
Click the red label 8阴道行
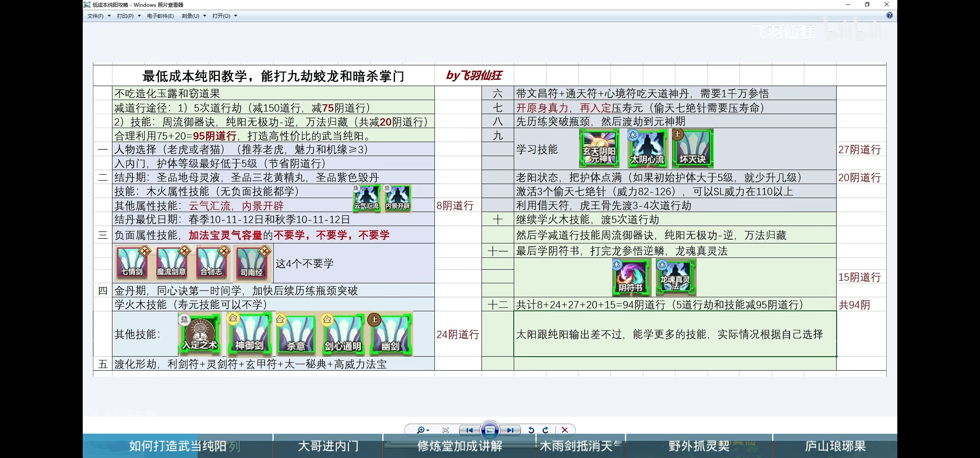[455, 206]
